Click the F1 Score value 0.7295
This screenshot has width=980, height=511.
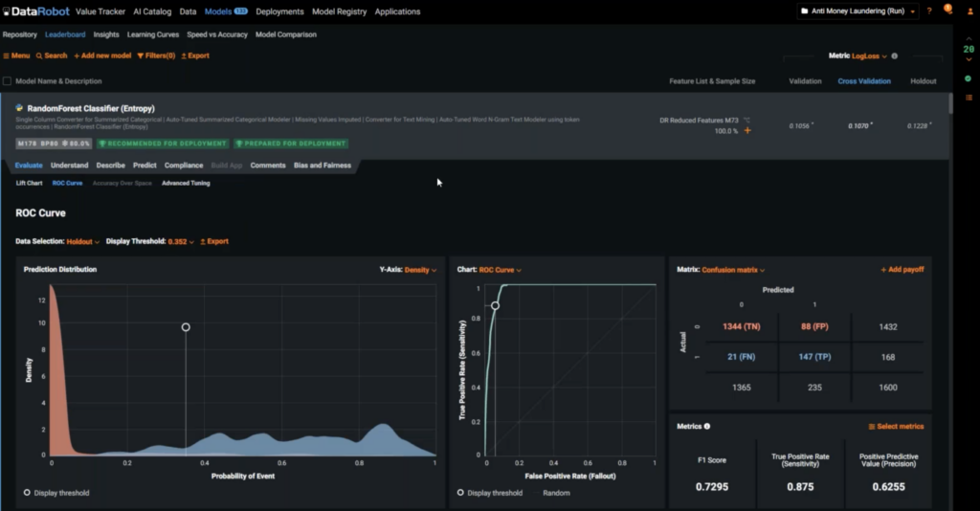pos(712,487)
